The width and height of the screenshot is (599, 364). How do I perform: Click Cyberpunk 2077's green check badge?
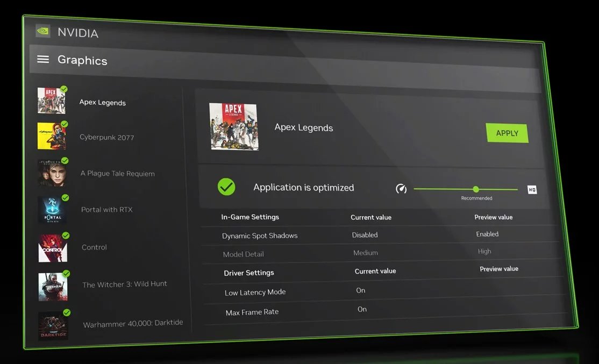coord(65,124)
